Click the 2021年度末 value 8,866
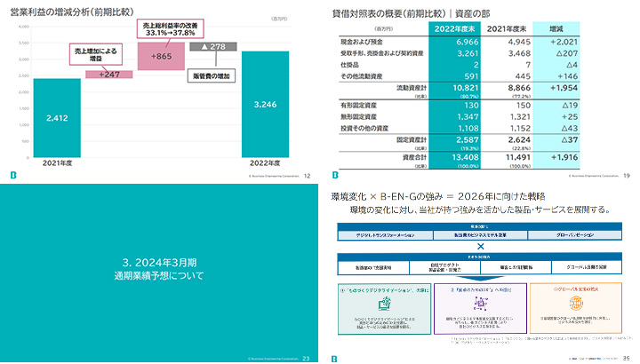The image size is (640, 364). tap(519, 88)
